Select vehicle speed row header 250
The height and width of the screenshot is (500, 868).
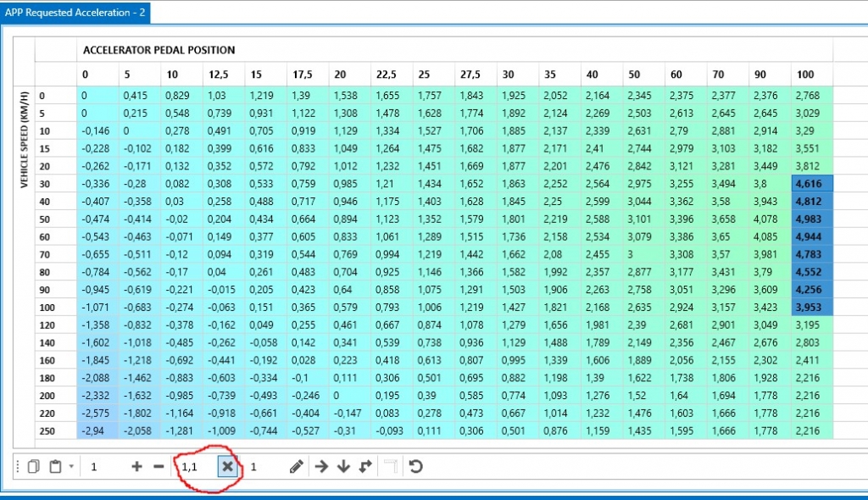[x=55, y=431]
